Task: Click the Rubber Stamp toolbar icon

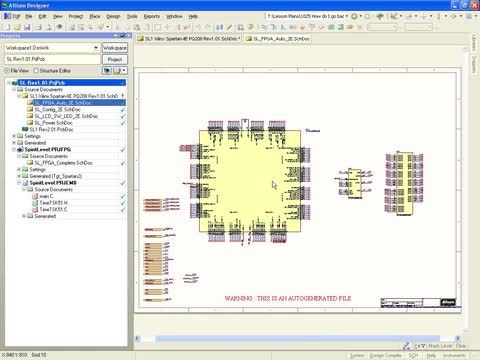Action: 147,27
